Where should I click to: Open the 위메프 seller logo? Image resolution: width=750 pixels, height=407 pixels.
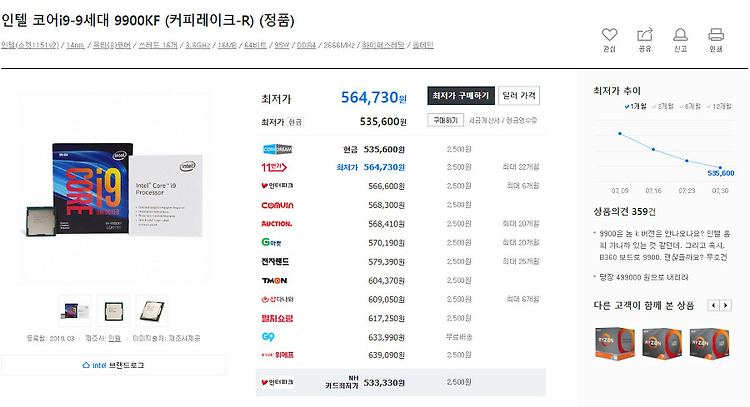tap(277, 355)
